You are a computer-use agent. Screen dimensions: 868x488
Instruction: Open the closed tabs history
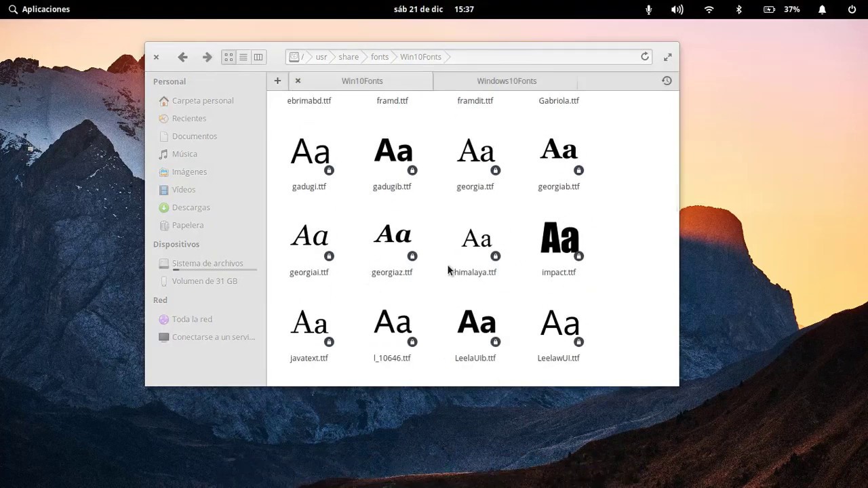(667, 81)
